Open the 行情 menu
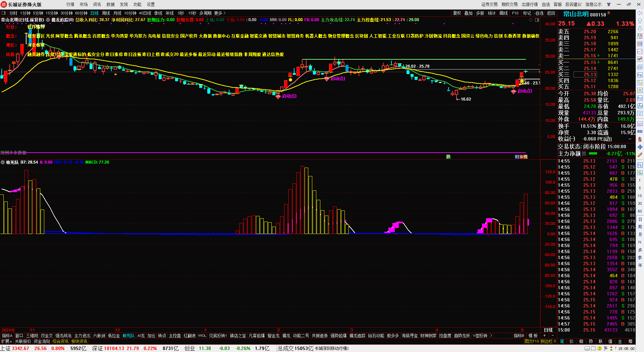Image resolution: width=644 pixels, height=352 pixels. [x=70, y=4]
